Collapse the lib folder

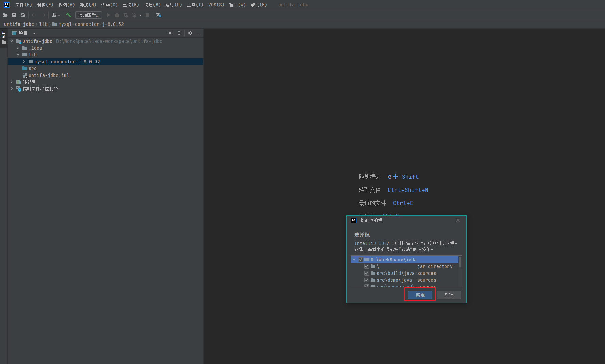(18, 55)
